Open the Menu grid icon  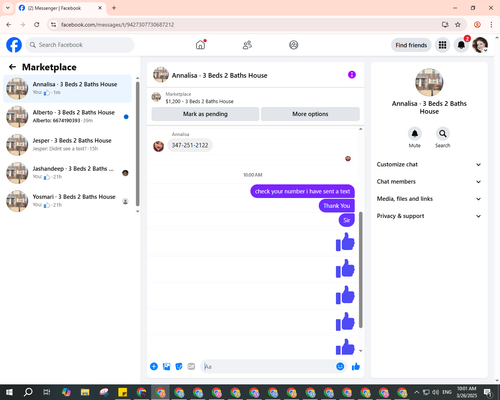(442, 45)
